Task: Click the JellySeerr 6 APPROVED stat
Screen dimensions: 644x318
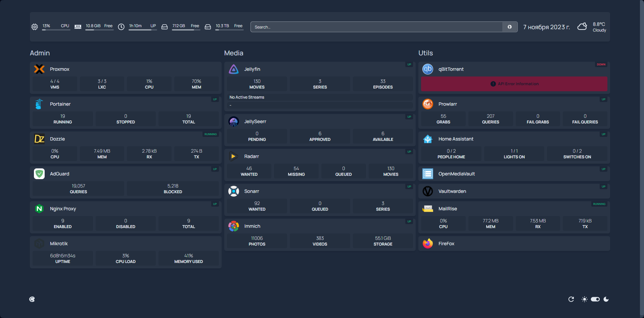Action: pyautogui.click(x=320, y=136)
